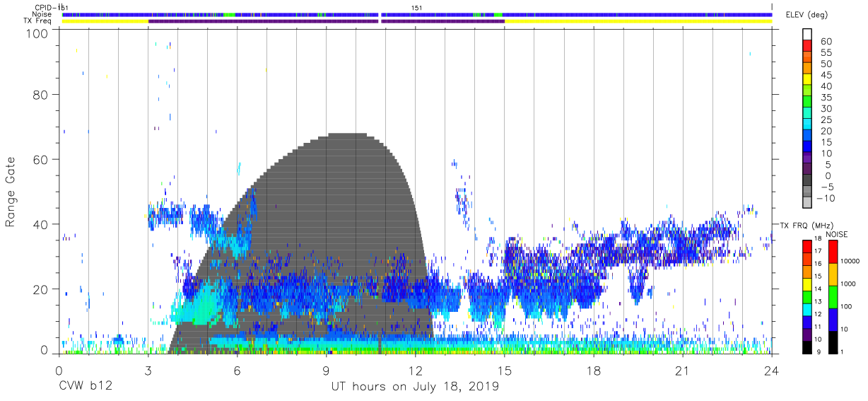Click the white top segment of ELEV colorbar
Image resolution: width=868 pixels, height=401 pixels.
click(x=807, y=34)
